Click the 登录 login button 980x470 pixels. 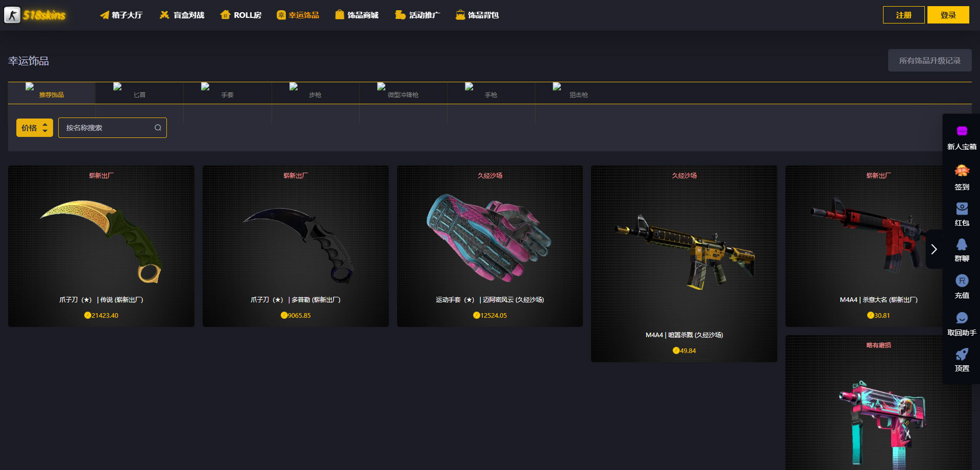tap(948, 15)
